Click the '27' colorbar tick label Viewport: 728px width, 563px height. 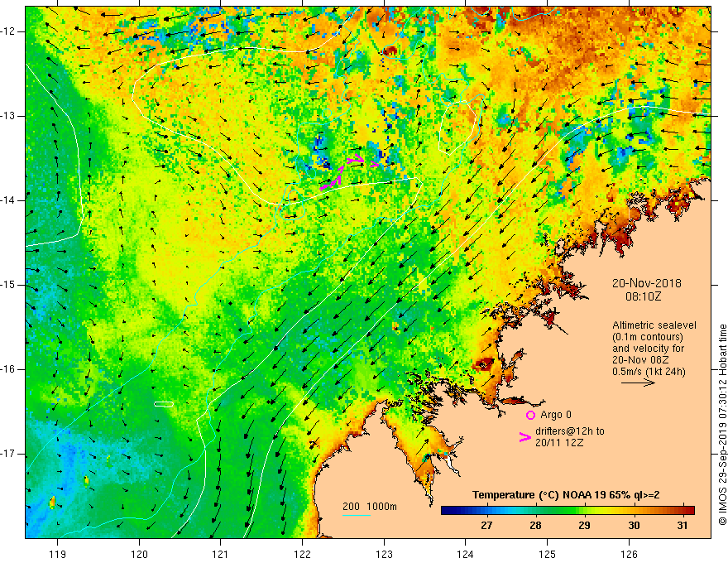pos(486,526)
